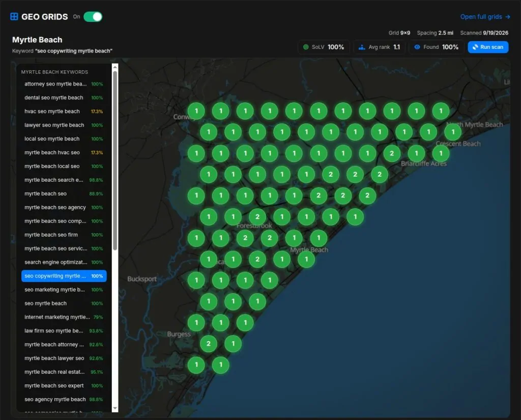
Task: Click the refresh icon in Run scan
Action: 475,47
